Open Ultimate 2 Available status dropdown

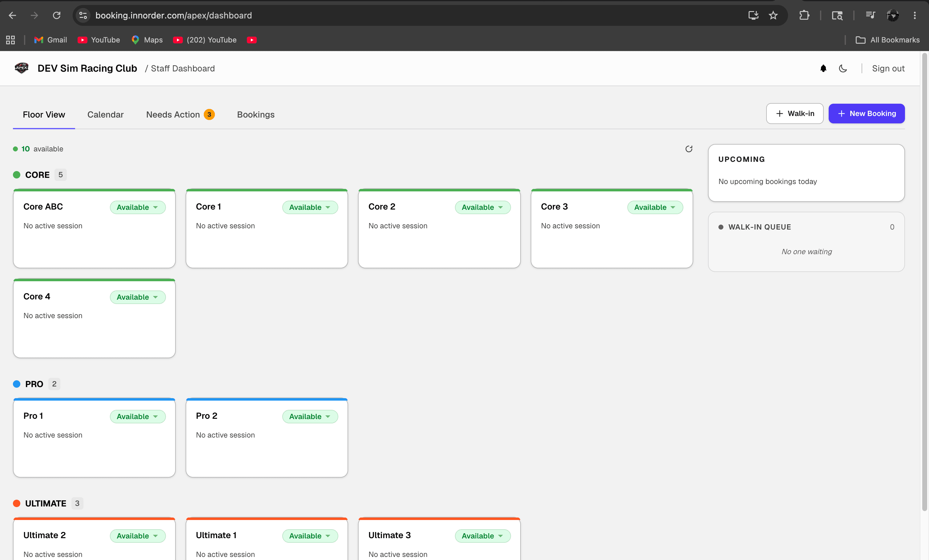138,536
